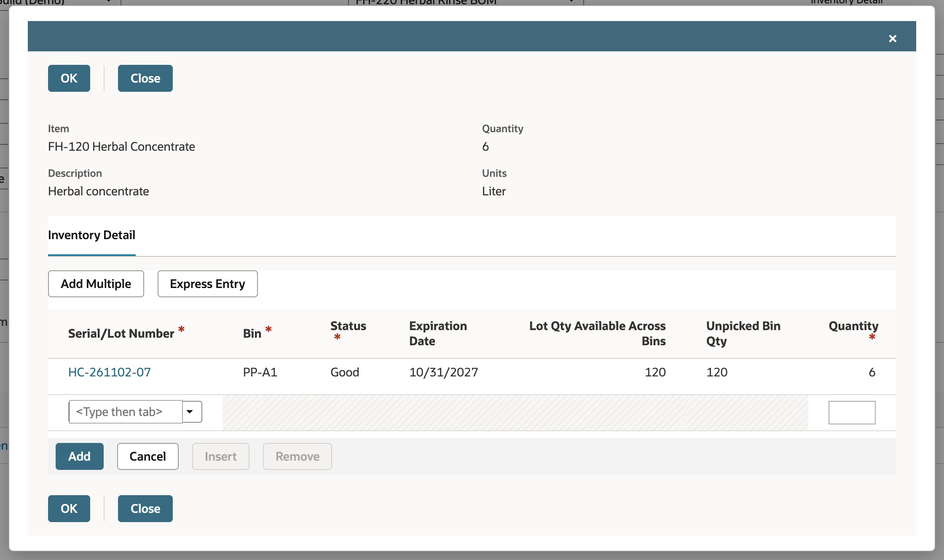
Task: Open Express Entry
Action: 208,284
